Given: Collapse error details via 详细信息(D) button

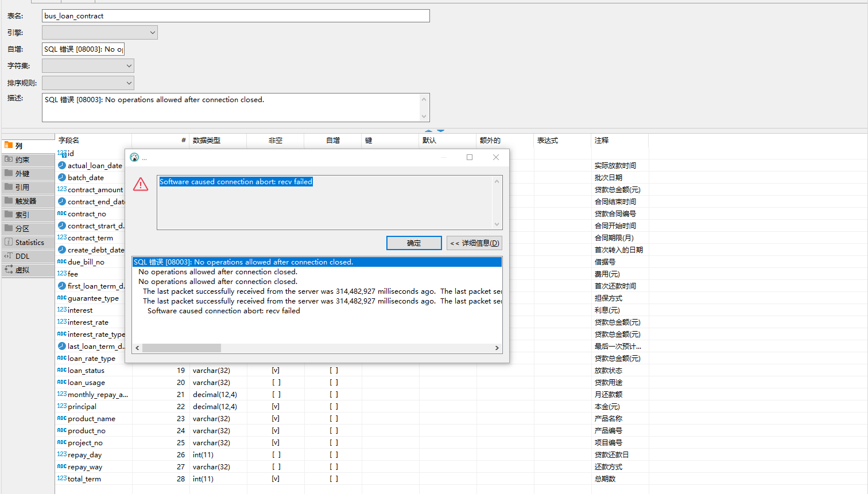Looking at the screenshot, I should 474,243.
